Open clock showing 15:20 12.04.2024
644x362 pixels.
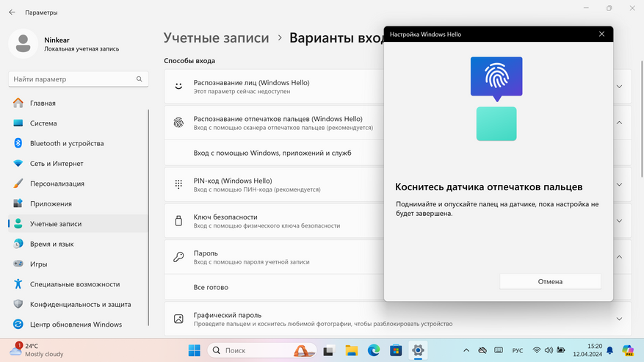pos(587,350)
